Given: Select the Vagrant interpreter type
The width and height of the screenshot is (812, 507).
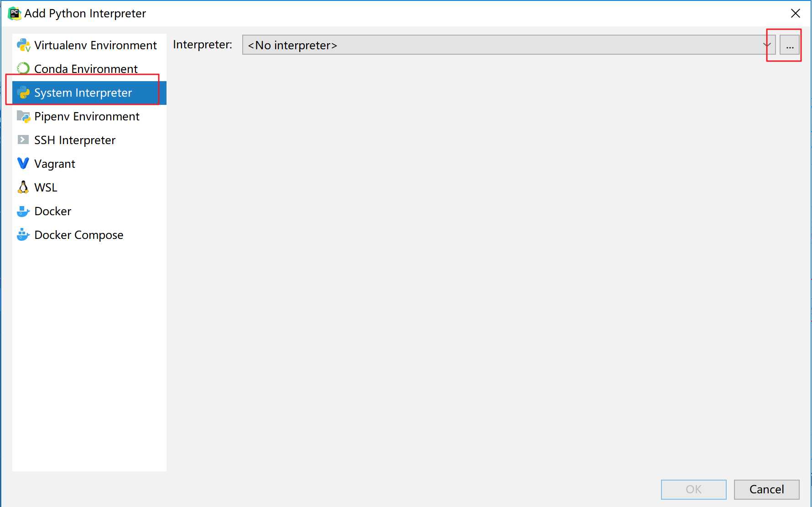Looking at the screenshot, I should tap(89, 164).
